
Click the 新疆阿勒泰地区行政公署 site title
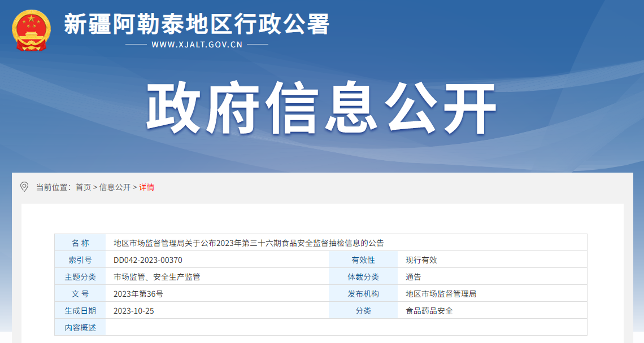pos(197,24)
